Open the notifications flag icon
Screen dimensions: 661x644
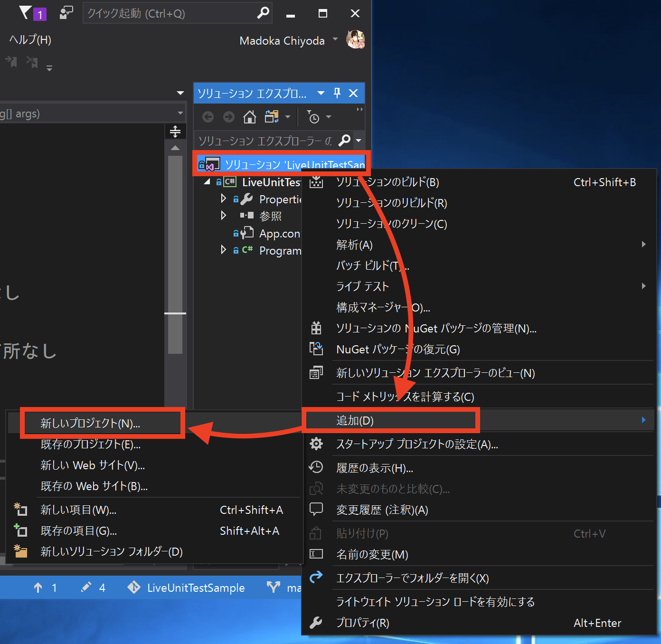coord(32,13)
